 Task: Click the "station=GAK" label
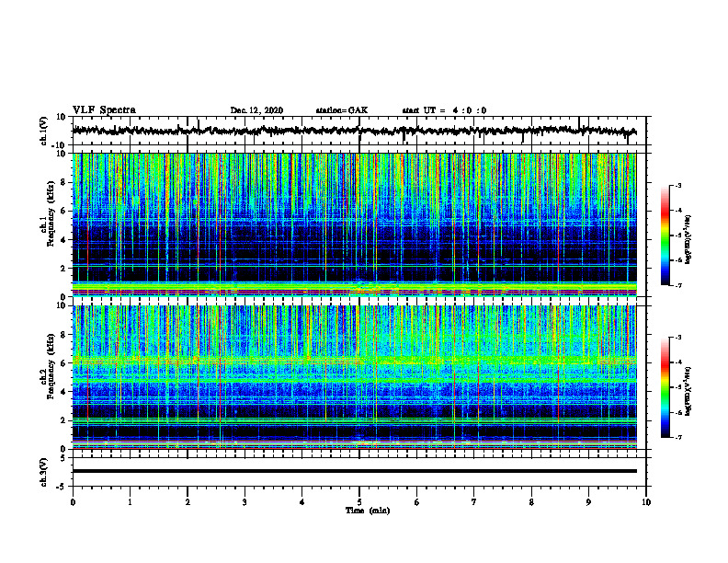point(342,110)
